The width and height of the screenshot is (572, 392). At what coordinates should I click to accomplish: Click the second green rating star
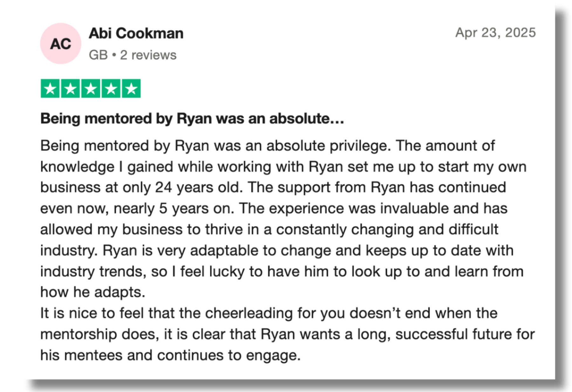point(71,88)
